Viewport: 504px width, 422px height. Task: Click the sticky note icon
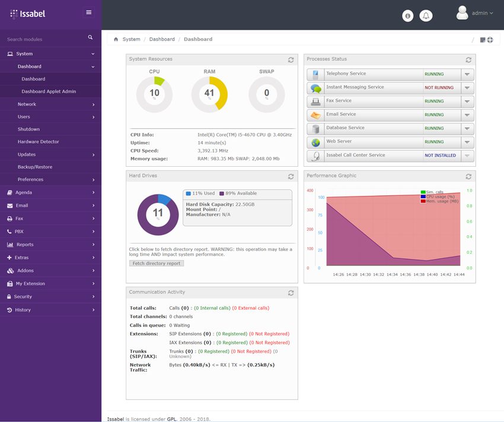click(483, 40)
